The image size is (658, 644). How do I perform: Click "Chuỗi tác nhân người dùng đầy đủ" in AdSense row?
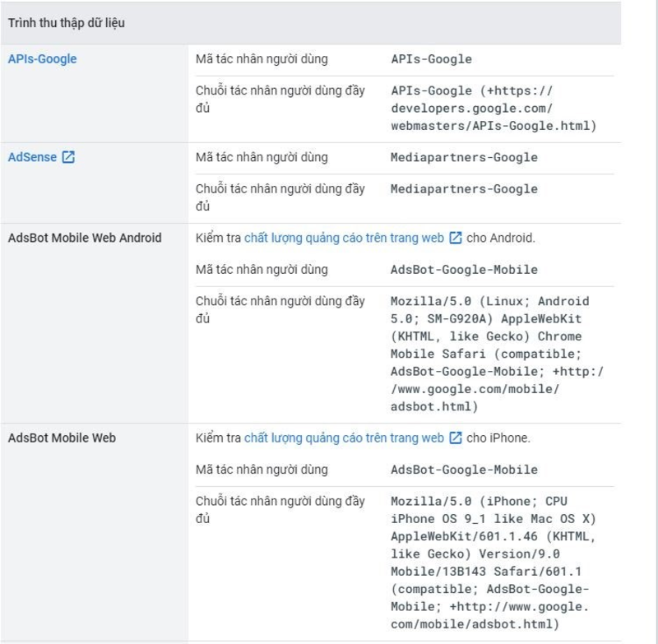coord(280,197)
